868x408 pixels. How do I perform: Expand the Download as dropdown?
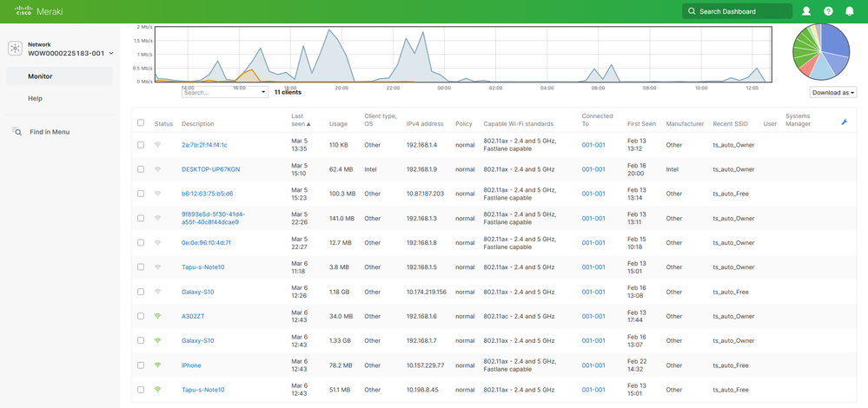pos(832,92)
